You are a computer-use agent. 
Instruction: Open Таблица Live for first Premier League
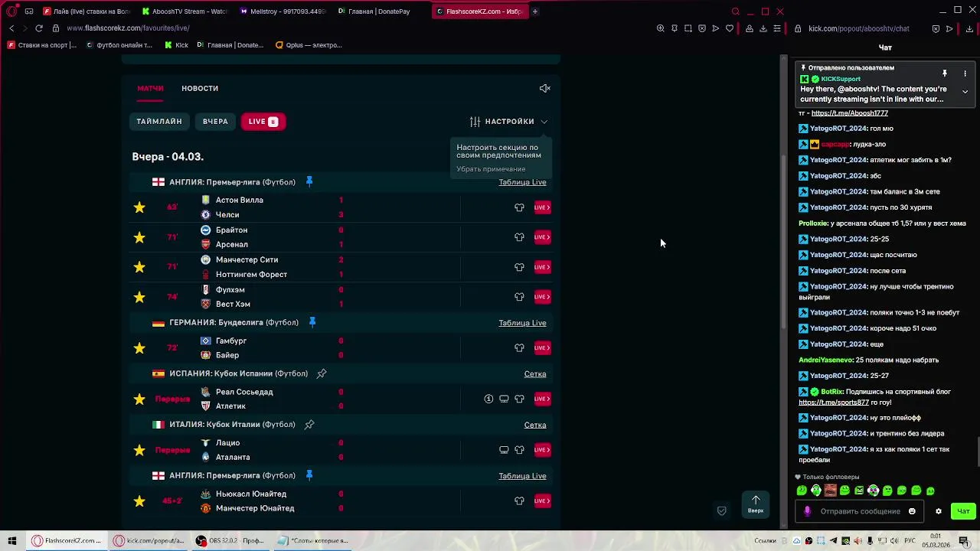click(x=522, y=182)
